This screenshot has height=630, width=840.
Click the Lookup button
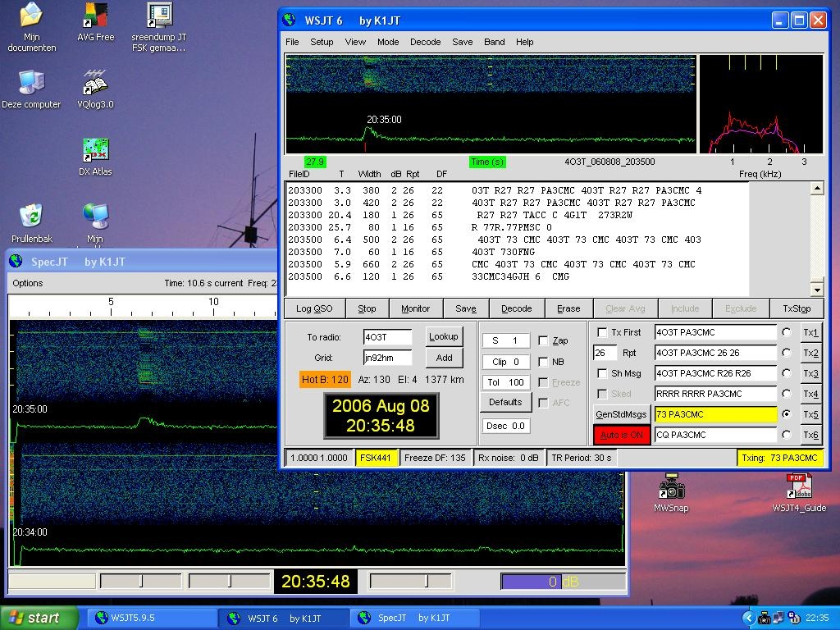(x=444, y=336)
